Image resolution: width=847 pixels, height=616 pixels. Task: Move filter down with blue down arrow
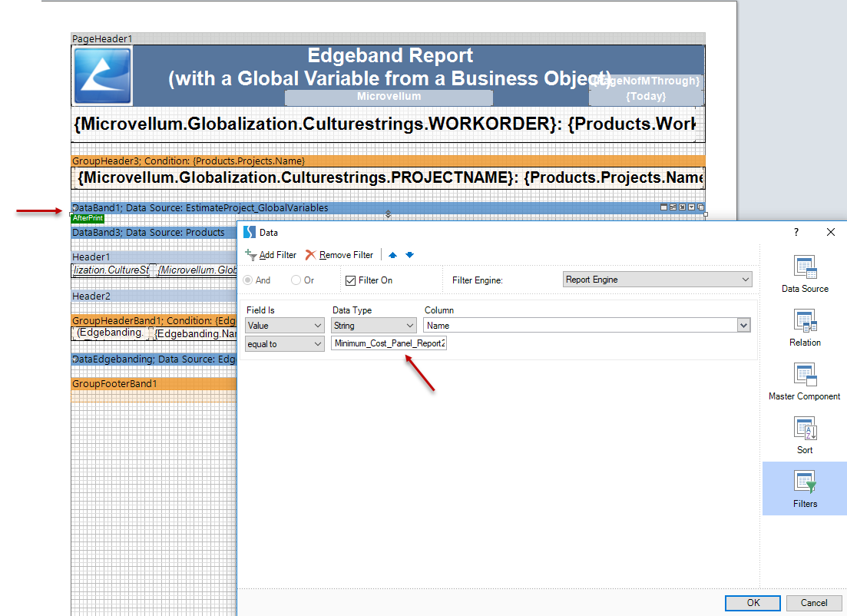click(410, 255)
